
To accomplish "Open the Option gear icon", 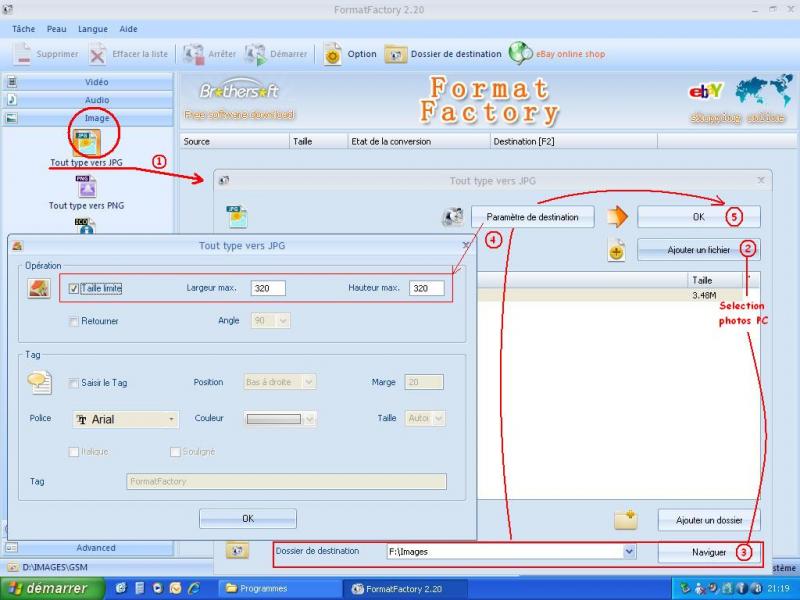I will pyautogui.click(x=333, y=54).
